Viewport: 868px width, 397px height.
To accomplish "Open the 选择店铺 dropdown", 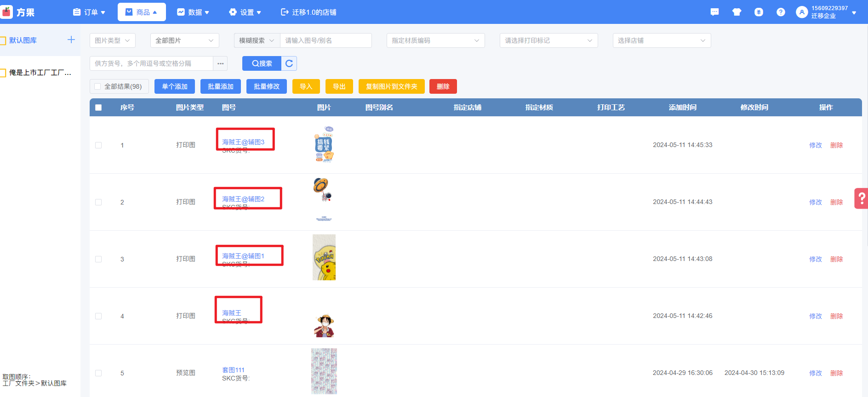I will [x=662, y=40].
